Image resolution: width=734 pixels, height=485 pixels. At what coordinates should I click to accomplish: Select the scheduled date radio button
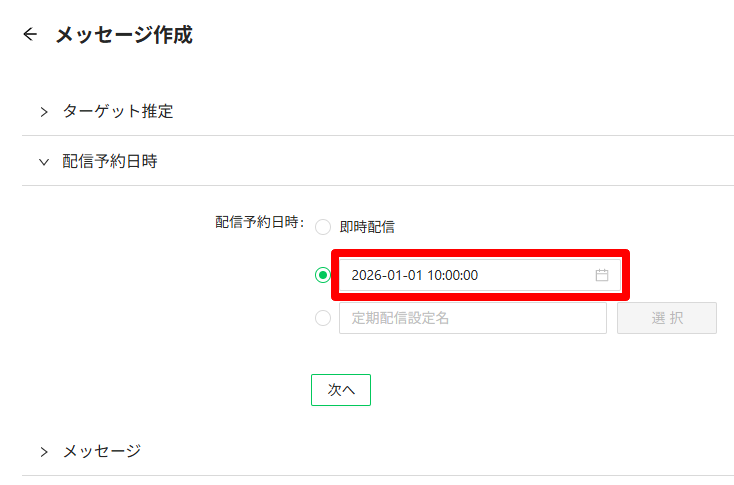(x=323, y=275)
